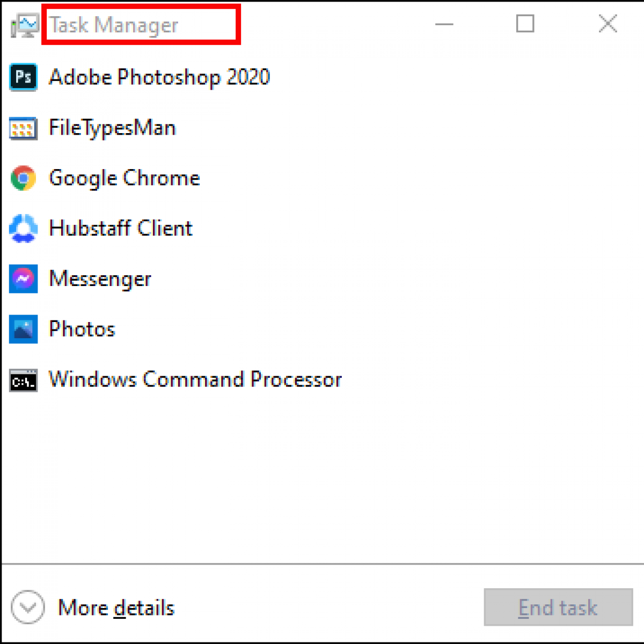The width and height of the screenshot is (644, 644).
Task: Select the Messenger process entry
Action: point(100,279)
